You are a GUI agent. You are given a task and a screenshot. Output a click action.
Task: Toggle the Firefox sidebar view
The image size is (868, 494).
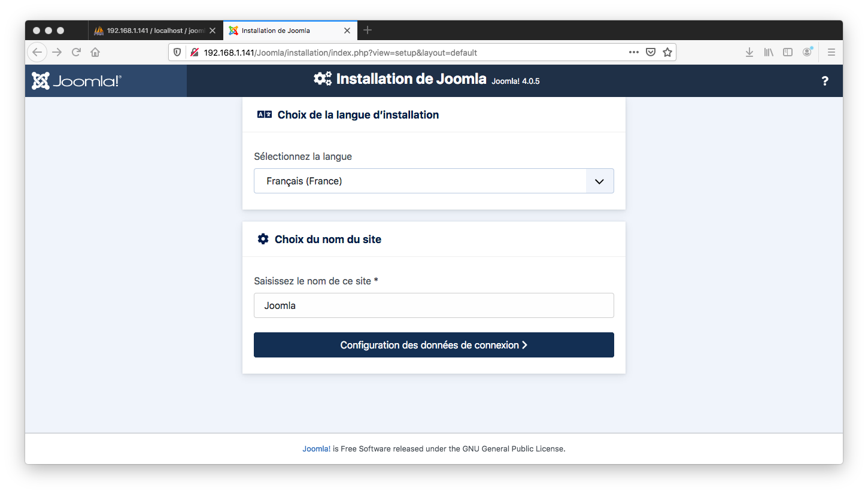tap(788, 52)
